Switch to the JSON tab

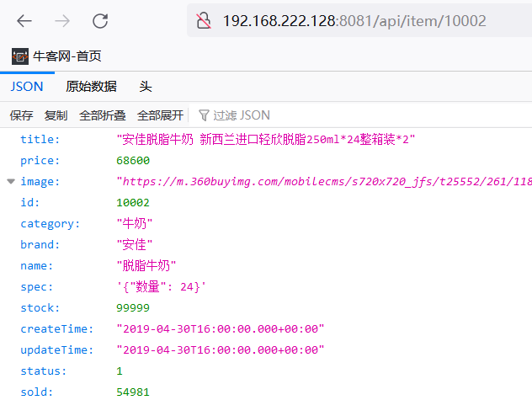27,87
